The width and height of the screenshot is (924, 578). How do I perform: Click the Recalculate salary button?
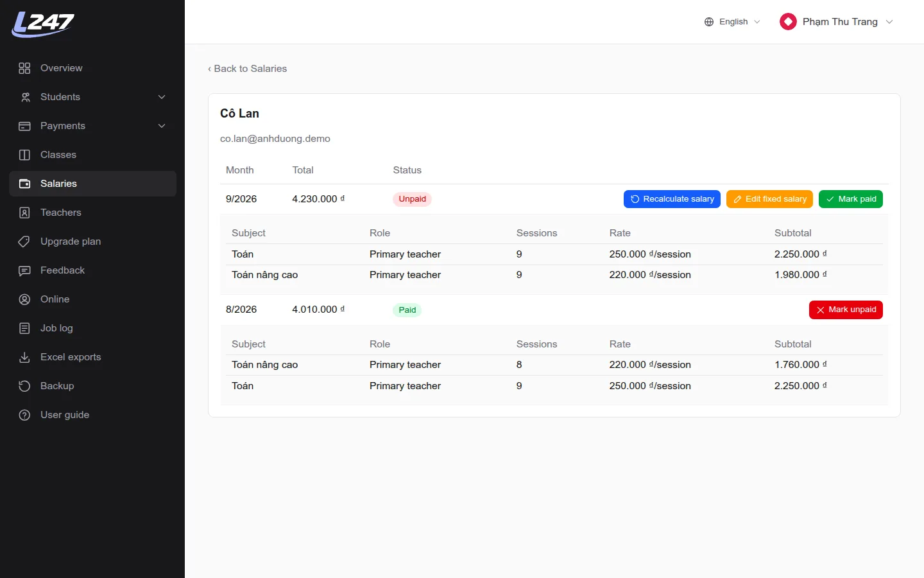[672, 199]
